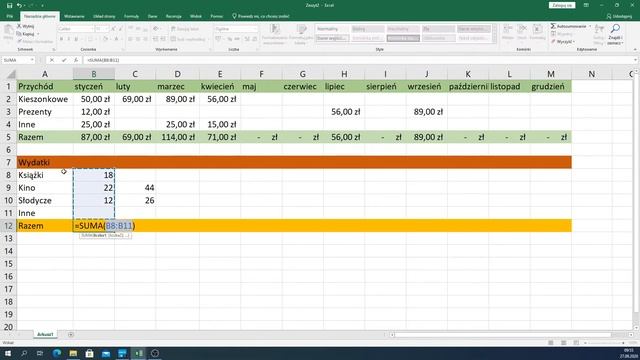Select cell M1 labeled grudzień

click(551, 87)
